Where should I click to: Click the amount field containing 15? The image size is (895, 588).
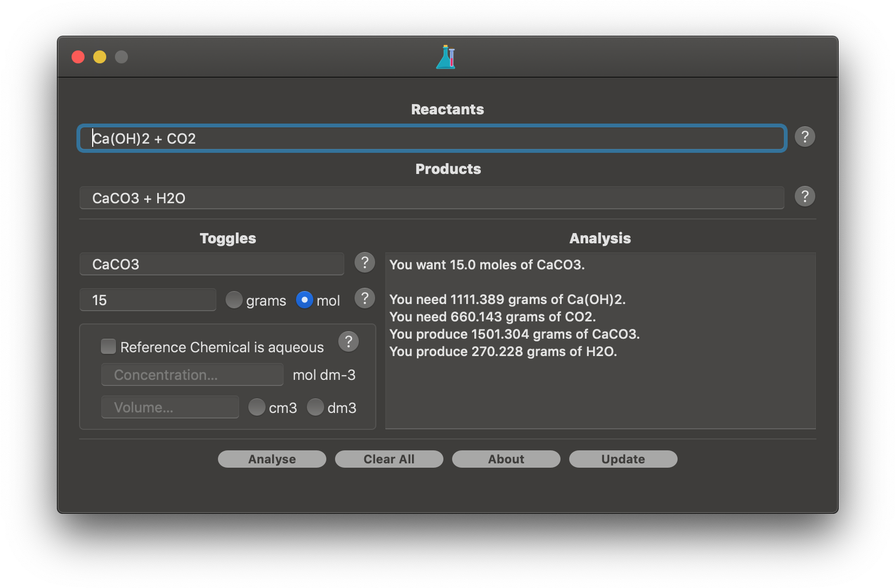tap(147, 300)
